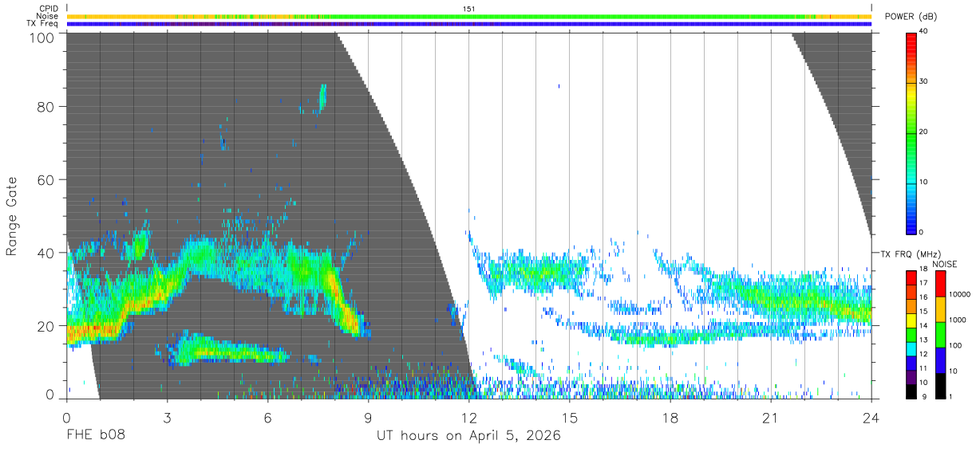980x452 pixels.
Task: Click UT hour tick label 6
Action: [267, 418]
